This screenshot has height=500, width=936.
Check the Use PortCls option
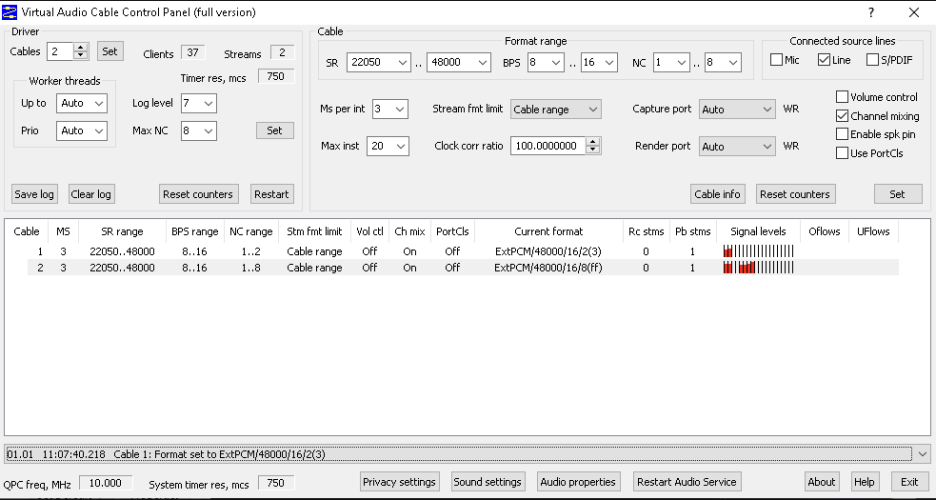(x=842, y=153)
